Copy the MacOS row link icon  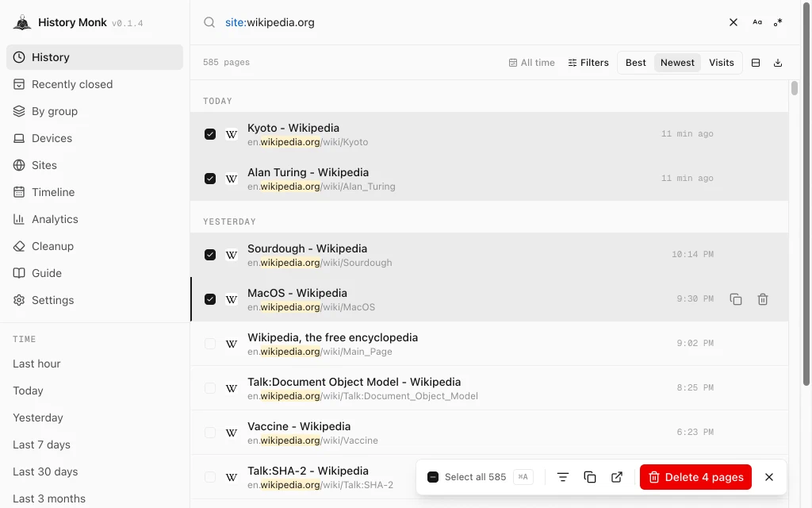pyautogui.click(x=736, y=299)
